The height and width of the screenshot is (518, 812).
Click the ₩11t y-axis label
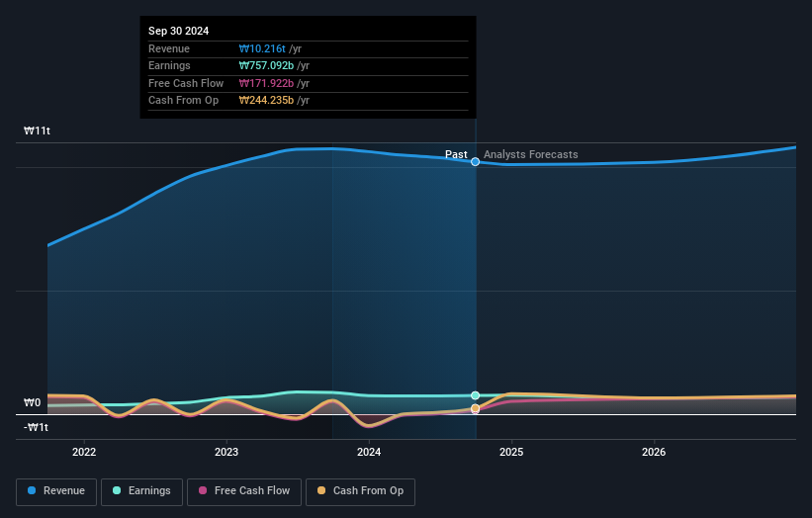pos(37,130)
